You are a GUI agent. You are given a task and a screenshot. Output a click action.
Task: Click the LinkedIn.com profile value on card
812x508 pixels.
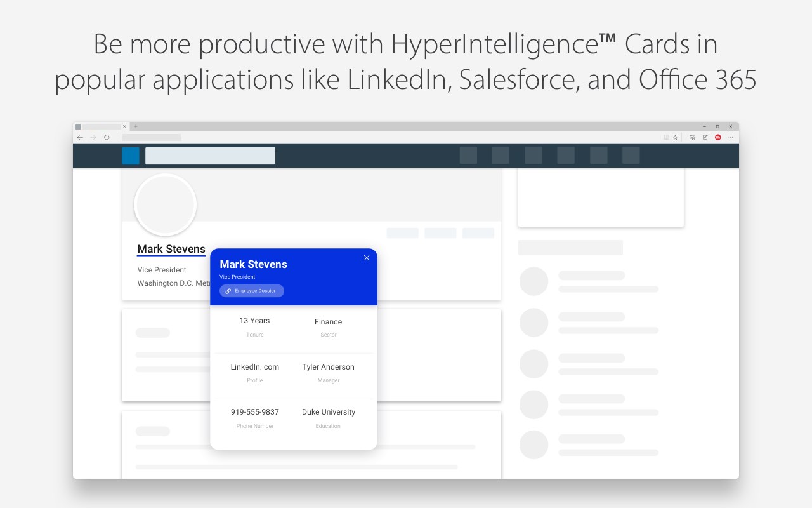255,367
